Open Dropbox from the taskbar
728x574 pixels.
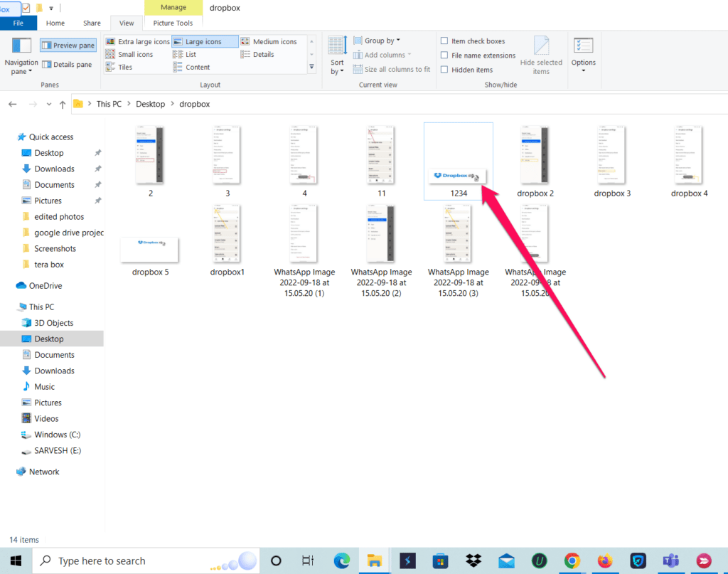point(473,561)
